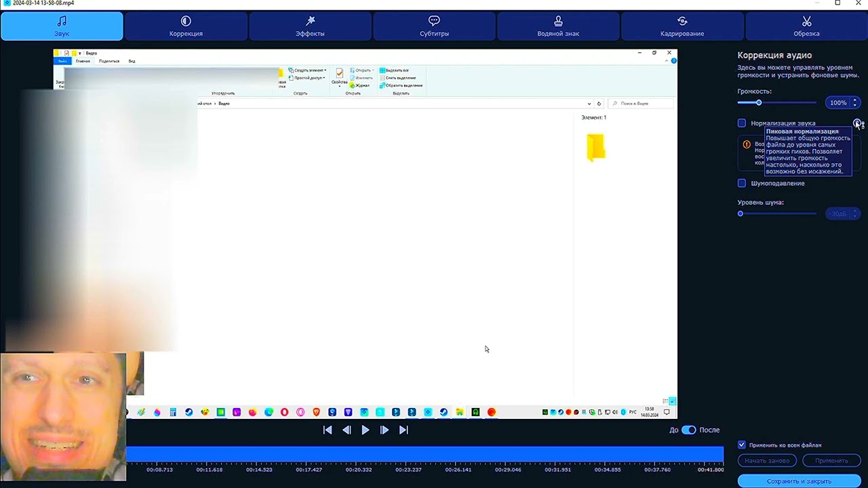The image size is (868, 488).
Task: Click the webcam face thumbnail
Action: pos(63,417)
